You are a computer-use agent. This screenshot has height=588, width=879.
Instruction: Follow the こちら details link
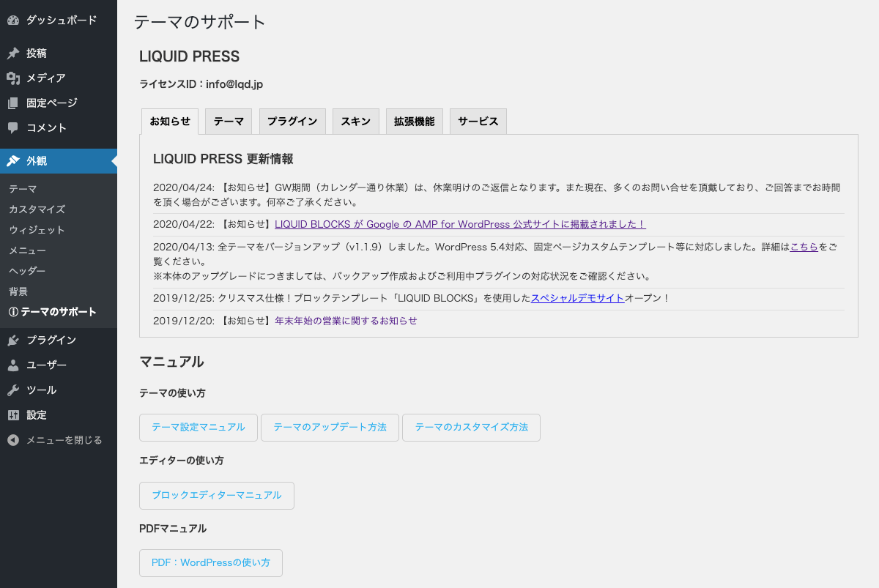(x=804, y=247)
